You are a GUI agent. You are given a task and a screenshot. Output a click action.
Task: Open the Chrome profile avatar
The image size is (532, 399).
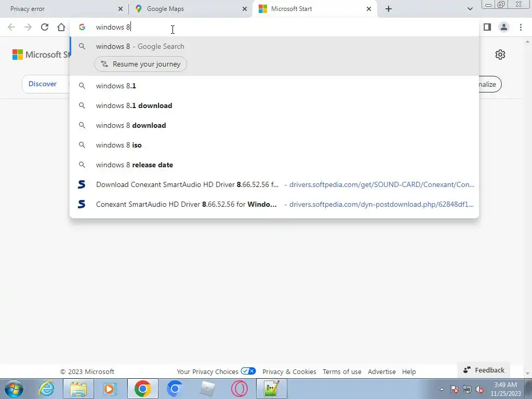point(504,27)
